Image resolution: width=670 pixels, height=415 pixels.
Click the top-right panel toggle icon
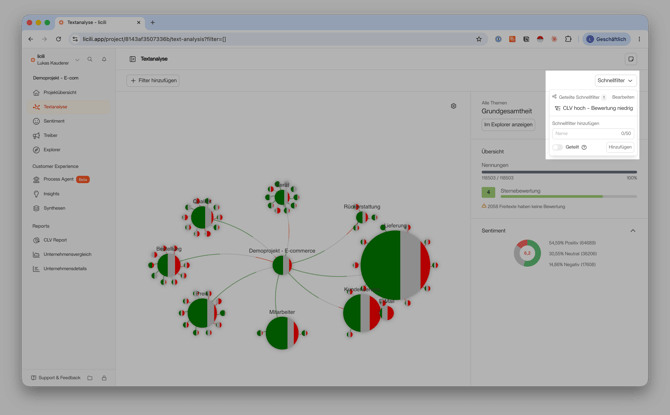pos(631,59)
